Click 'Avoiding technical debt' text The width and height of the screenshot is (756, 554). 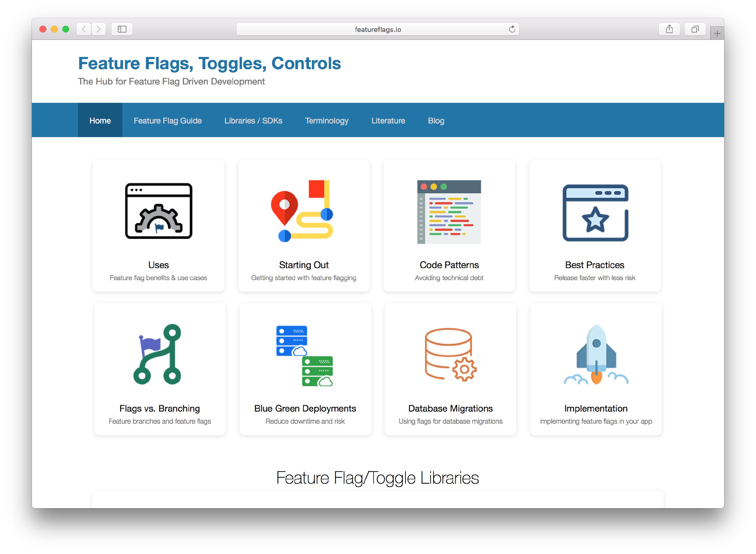pos(449,278)
